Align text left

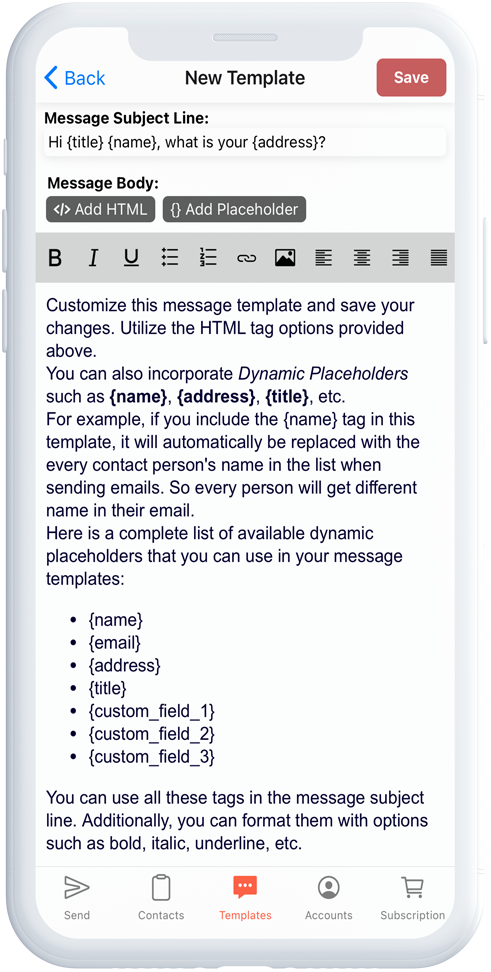[x=323, y=257]
